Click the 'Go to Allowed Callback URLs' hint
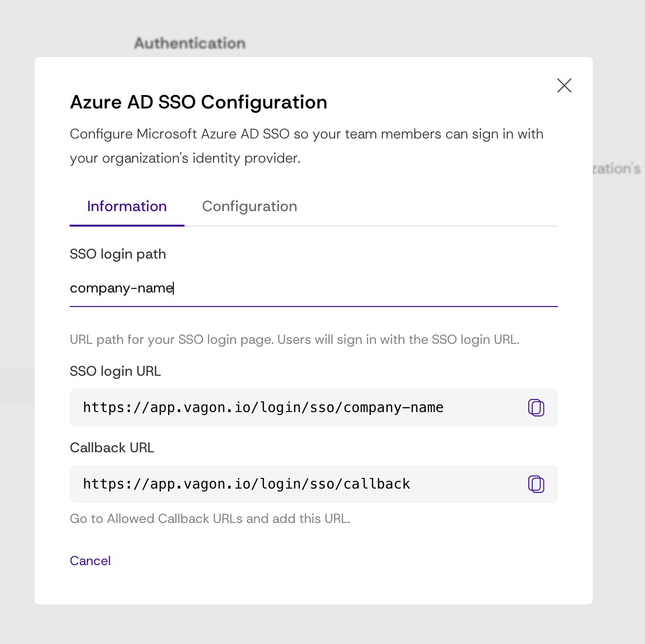Viewport: 645px width, 644px height. click(x=210, y=519)
